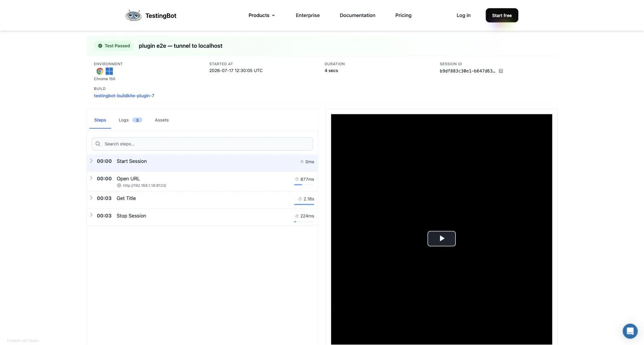Image resolution: width=644 pixels, height=345 pixels.
Task: Open the Products dropdown menu
Action: [262, 15]
